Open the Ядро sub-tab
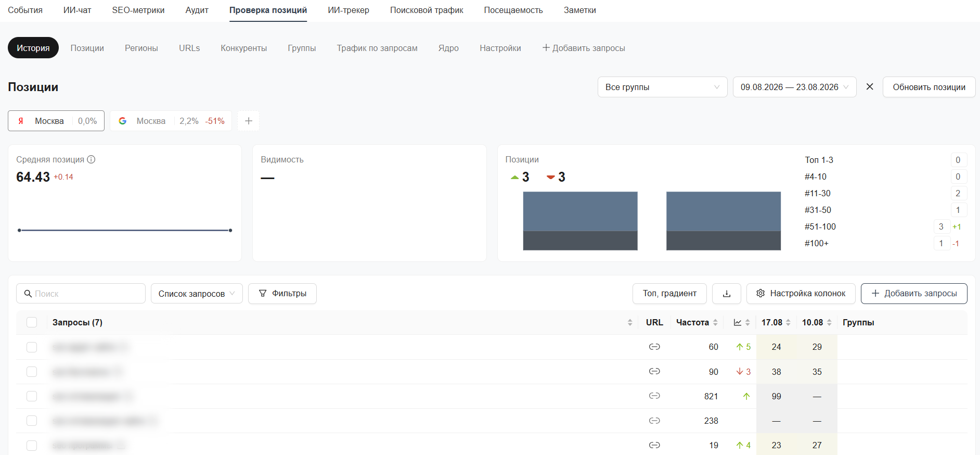 (x=448, y=48)
